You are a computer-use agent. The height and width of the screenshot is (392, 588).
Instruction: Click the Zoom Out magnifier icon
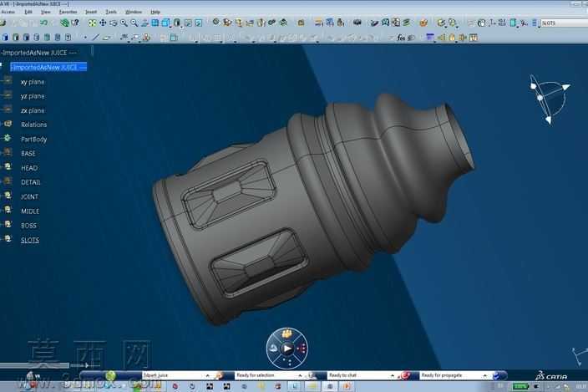(x=134, y=23)
